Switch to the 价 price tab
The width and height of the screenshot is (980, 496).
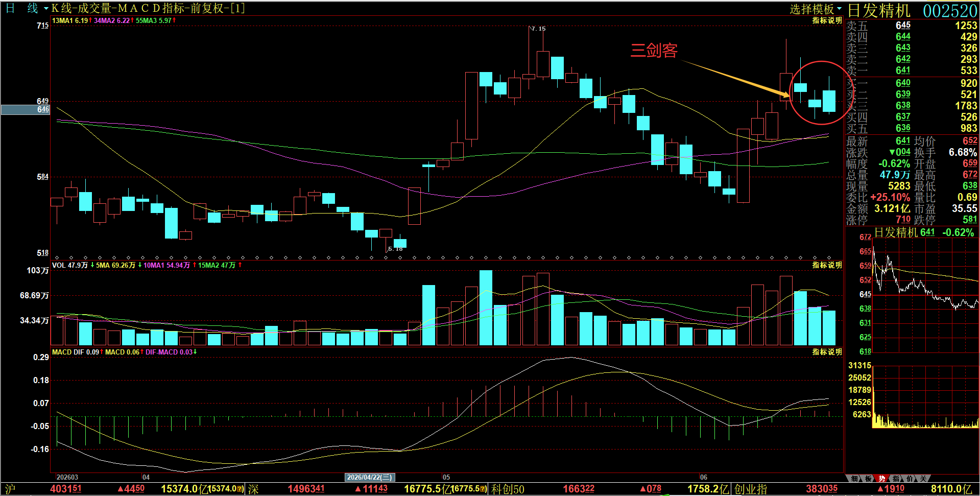coord(910,479)
